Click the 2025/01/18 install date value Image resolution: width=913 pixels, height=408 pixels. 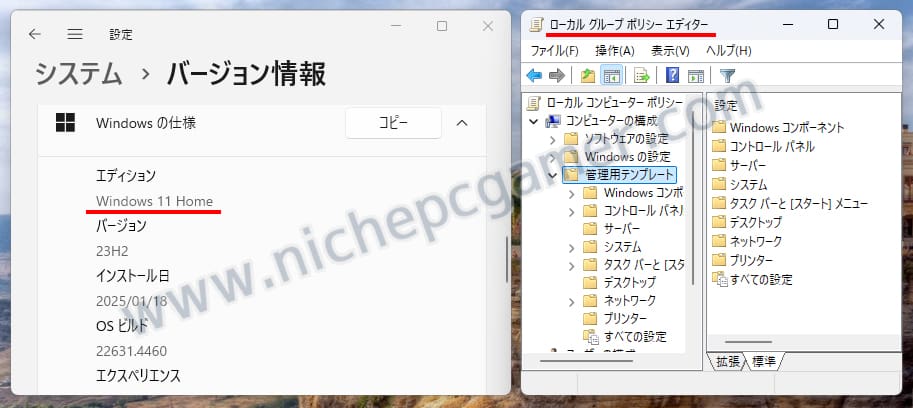click(x=131, y=301)
